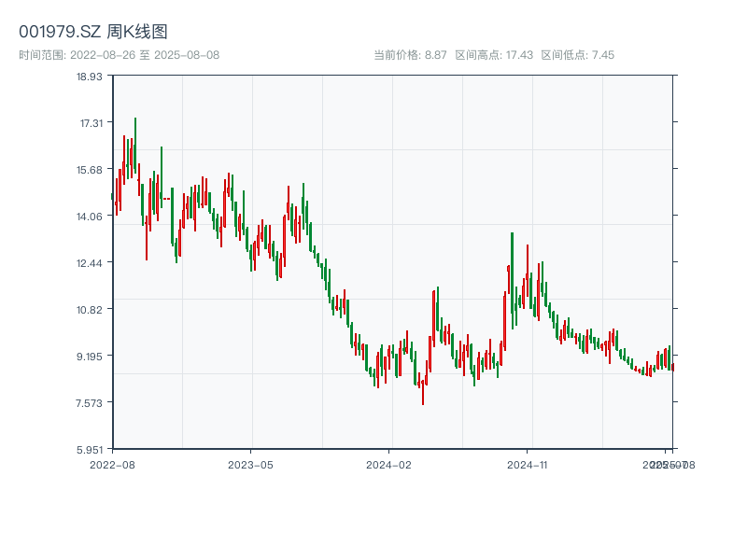Click the 2023-05 x-axis date label
Image resolution: width=747 pixels, height=560 pixels.
(x=250, y=464)
